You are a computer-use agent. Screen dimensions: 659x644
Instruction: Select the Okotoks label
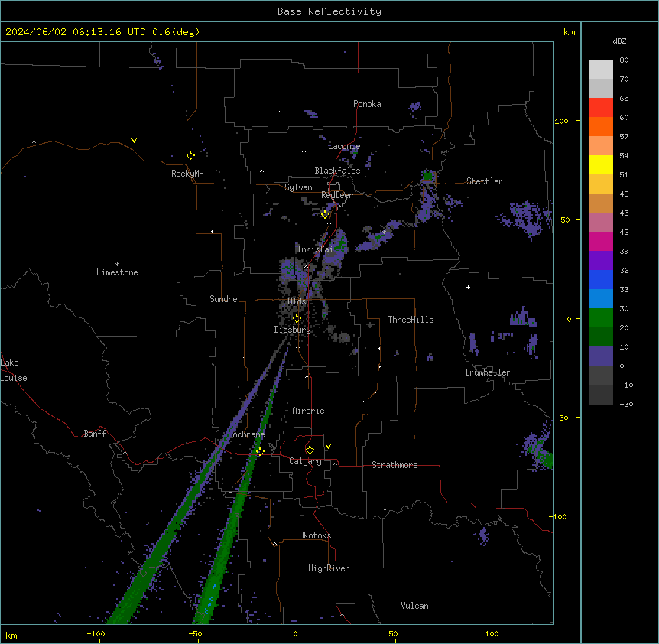[315, 535]
